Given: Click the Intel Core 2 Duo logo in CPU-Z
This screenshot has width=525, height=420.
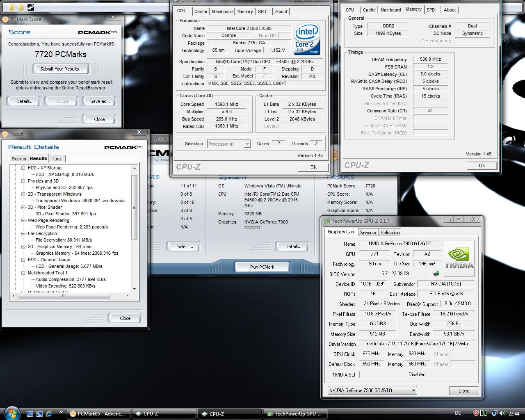Looking at the screenshot, I should (307, 39).
